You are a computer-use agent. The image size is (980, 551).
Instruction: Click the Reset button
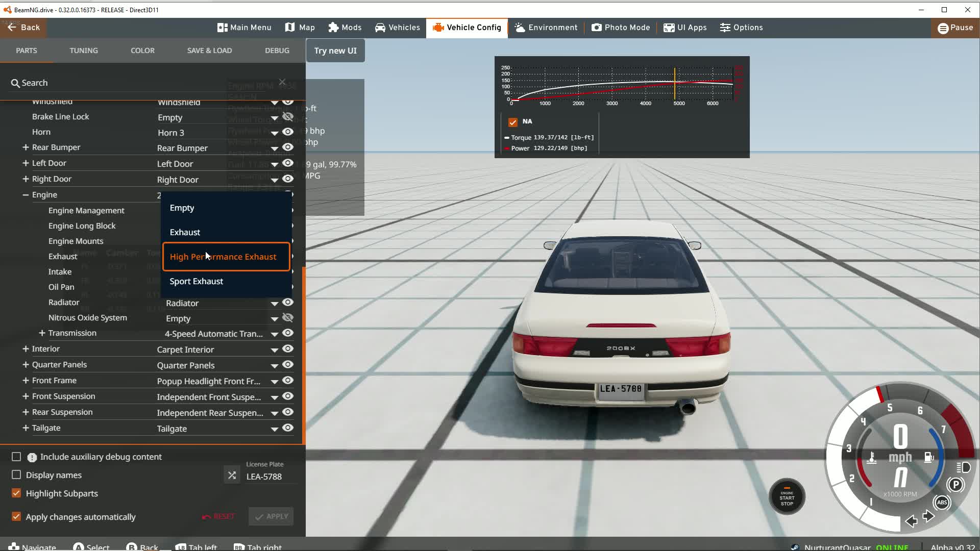[218, 516]
